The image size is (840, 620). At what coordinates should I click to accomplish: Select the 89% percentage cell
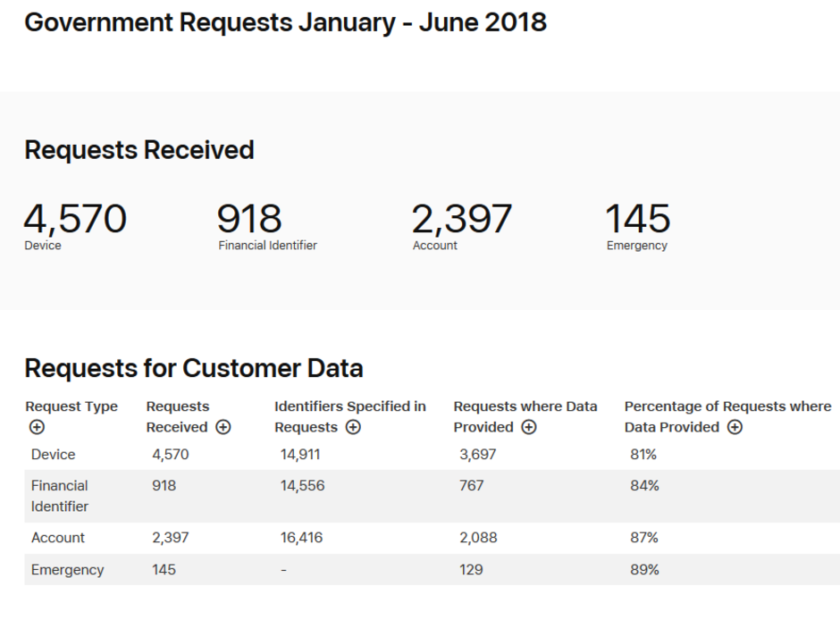643,570
